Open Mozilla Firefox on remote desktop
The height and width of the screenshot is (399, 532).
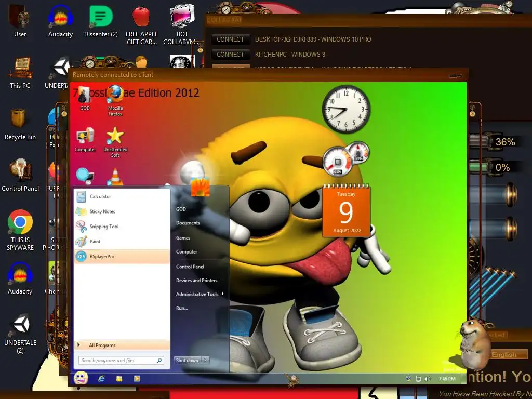(115, 101)
